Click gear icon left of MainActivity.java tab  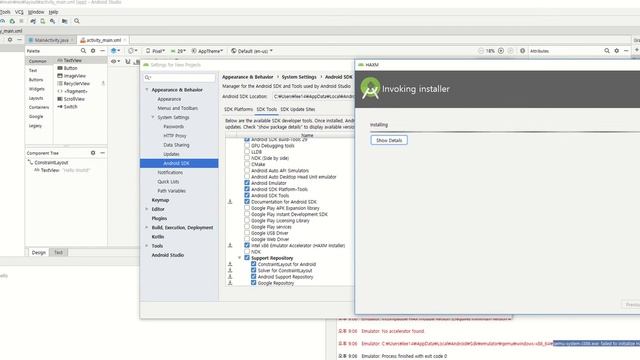pos(10,40)
